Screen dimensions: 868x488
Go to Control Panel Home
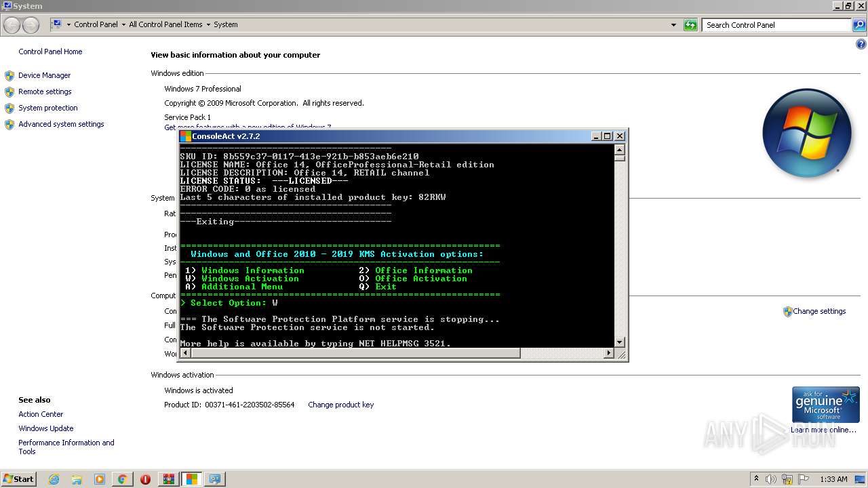(x=50, y=52)
